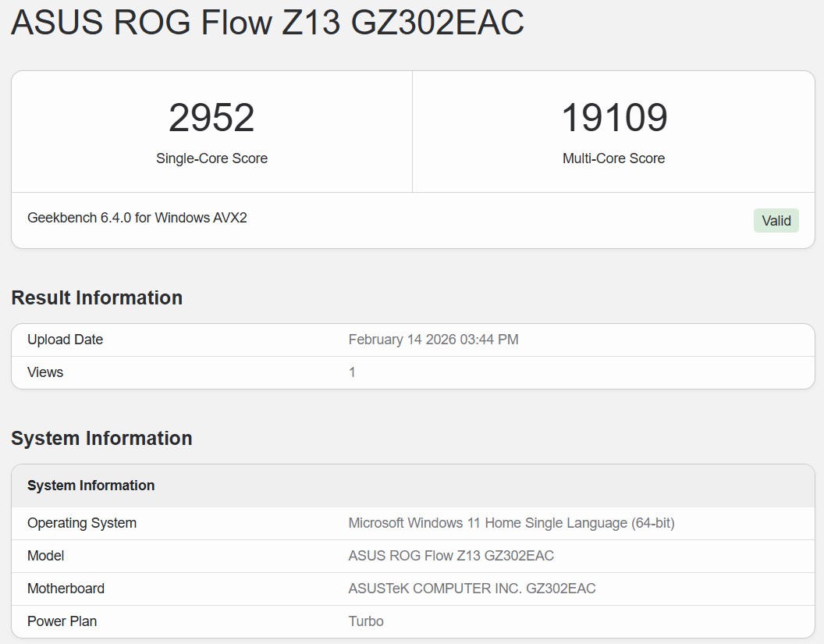Click the Valid status badge
This screenshot has width=824, height=644.
[776, 220]
